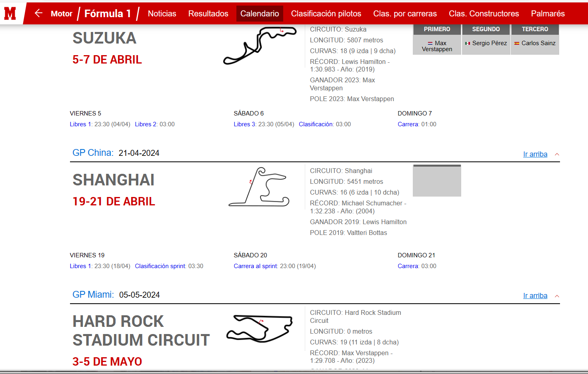Open Shanghai Libres 1 session link

(81, 266)
